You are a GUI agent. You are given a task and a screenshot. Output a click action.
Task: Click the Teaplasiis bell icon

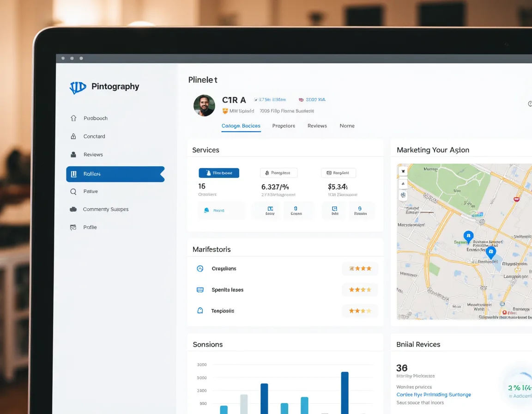(200, 310)
